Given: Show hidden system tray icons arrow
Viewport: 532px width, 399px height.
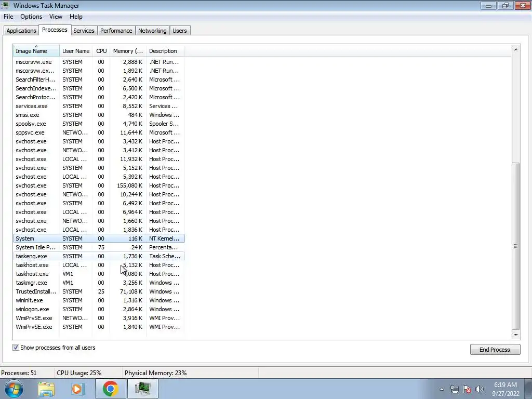Looking at the screenshot, I should [x=442, y=389].
